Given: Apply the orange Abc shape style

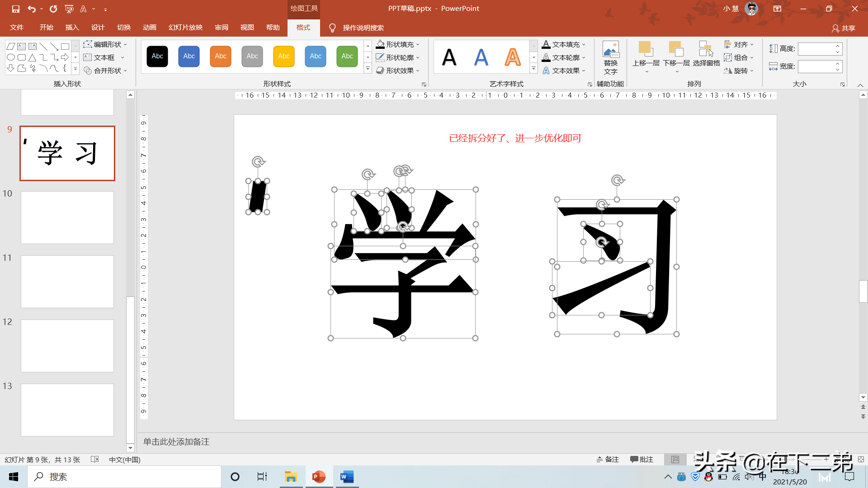Looking at the screenshot, I should point(221,56).
